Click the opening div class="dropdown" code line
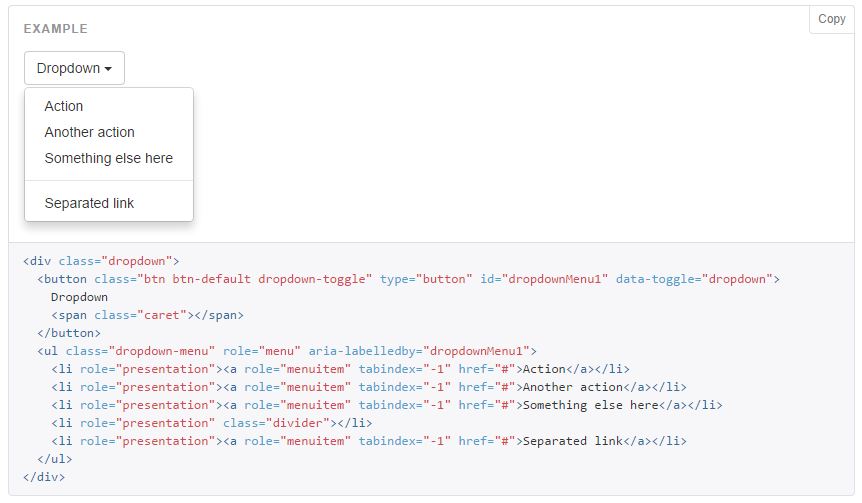Viewport: 862px width, 503px height. point(101,261)
